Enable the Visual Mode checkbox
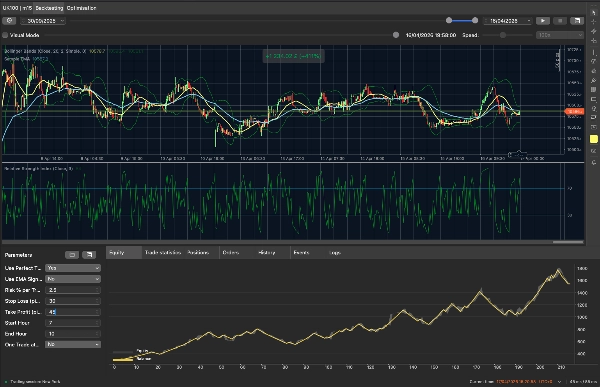Image resolution: width=600 pixels, height=387 pixels. tap(5, 35)
